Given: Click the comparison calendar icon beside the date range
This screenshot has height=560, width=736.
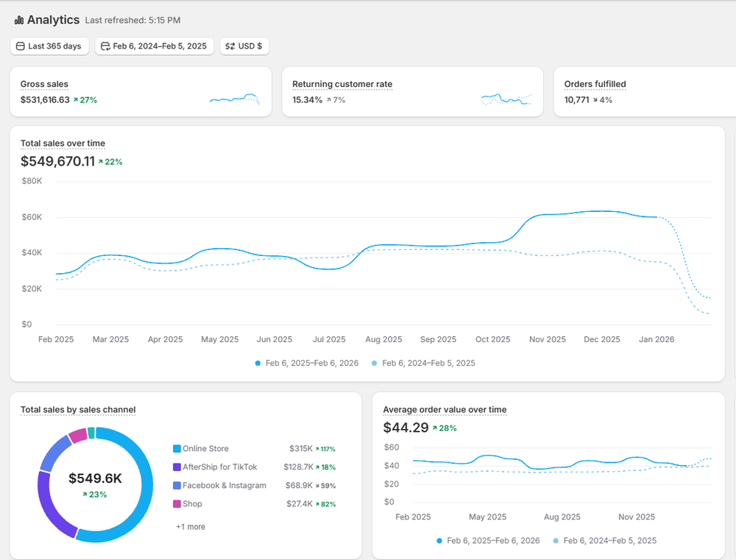Looking at the screenshot, I should click(107, 46).
